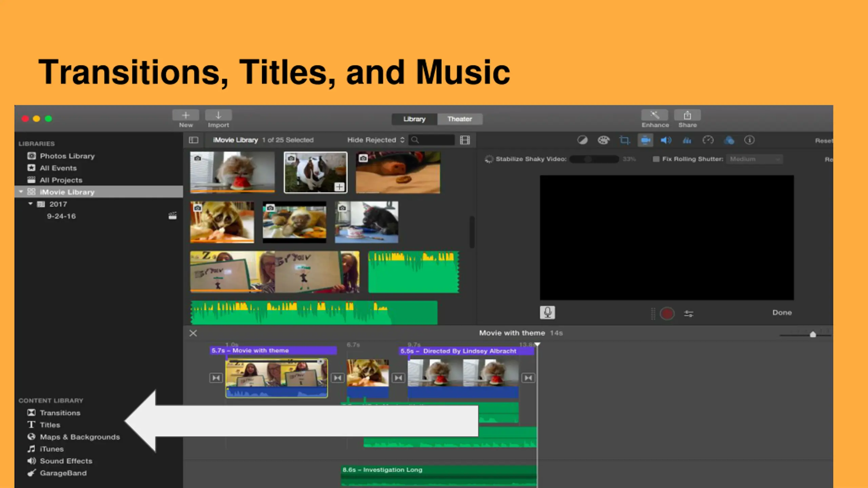868x488 pixels.
Task: Toggle the Stabilize Shaky Video checkbox
Action: coord(489,159)
